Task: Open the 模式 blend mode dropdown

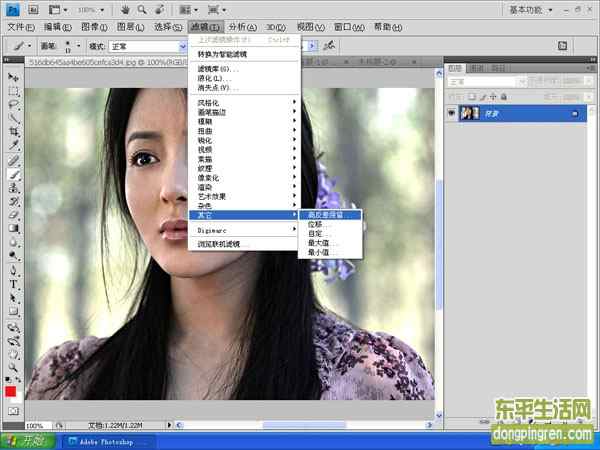Action: [150, 46]
